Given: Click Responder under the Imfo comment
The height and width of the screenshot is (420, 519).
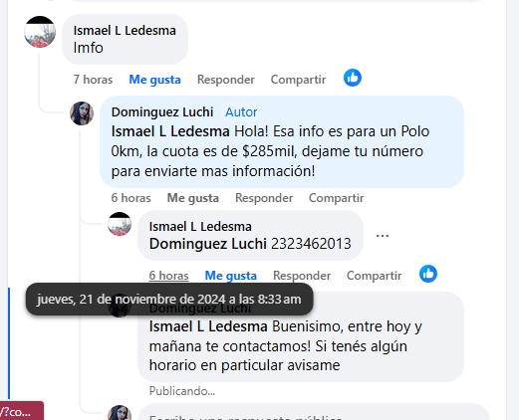Looking at the screenshot, I should (x=226, y=80).
